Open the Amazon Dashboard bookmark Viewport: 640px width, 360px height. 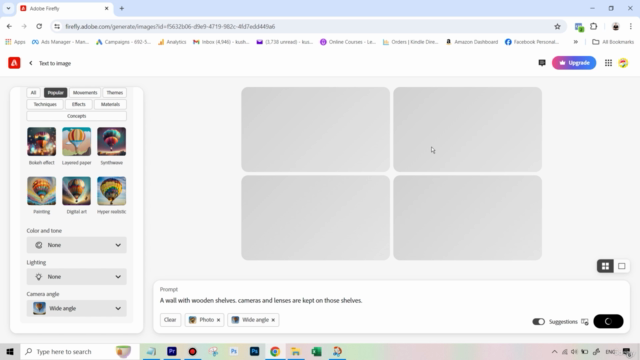coord(471,42)
